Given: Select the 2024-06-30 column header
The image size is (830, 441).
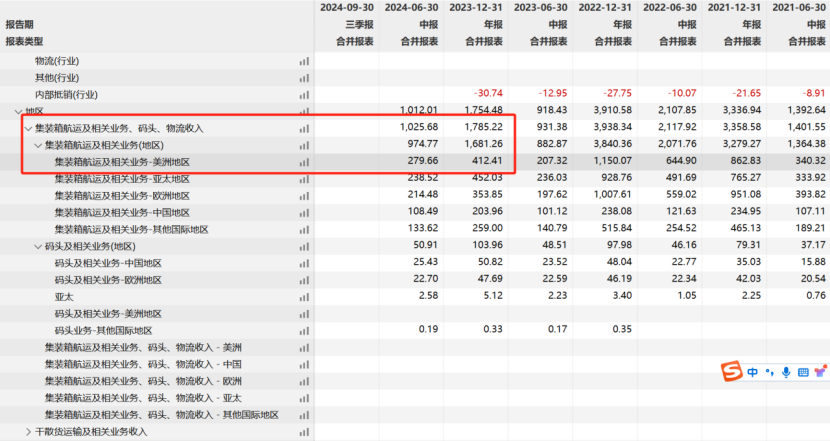Looking at the screenshot, I should click(x=411, y=7).
